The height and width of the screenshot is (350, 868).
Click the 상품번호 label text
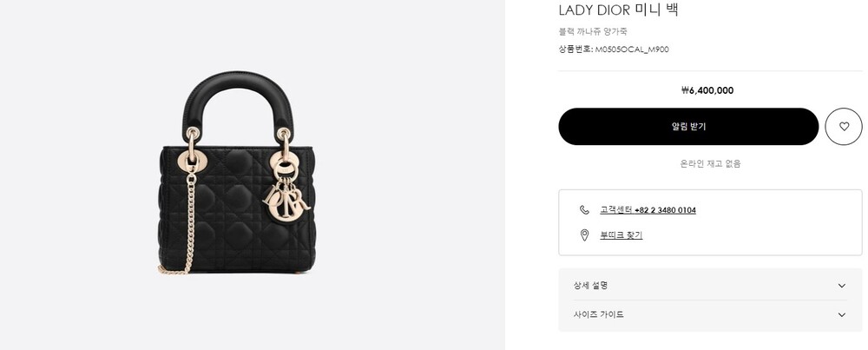[x=575, y=50]
